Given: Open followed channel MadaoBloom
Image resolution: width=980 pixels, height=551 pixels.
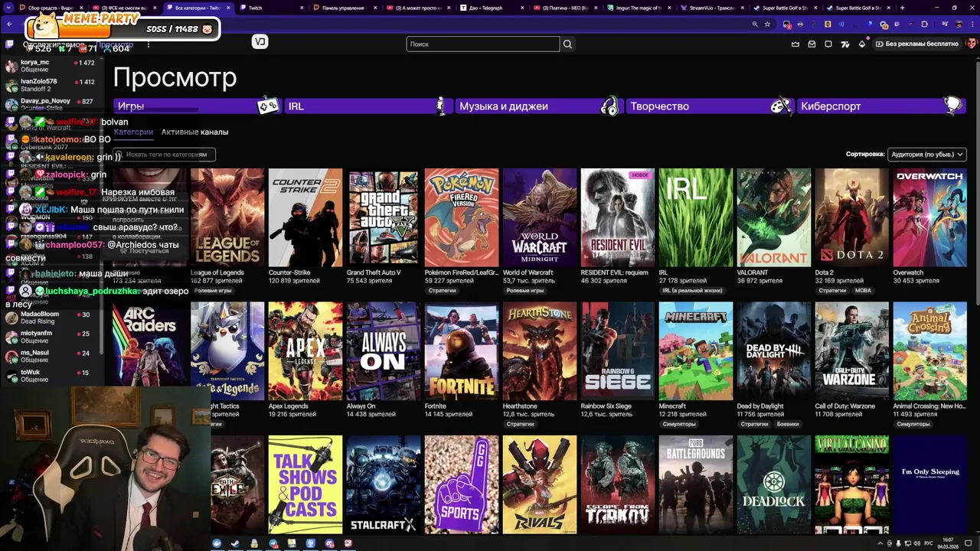Looking at the screenshot, I should click(x=52, y=318).
